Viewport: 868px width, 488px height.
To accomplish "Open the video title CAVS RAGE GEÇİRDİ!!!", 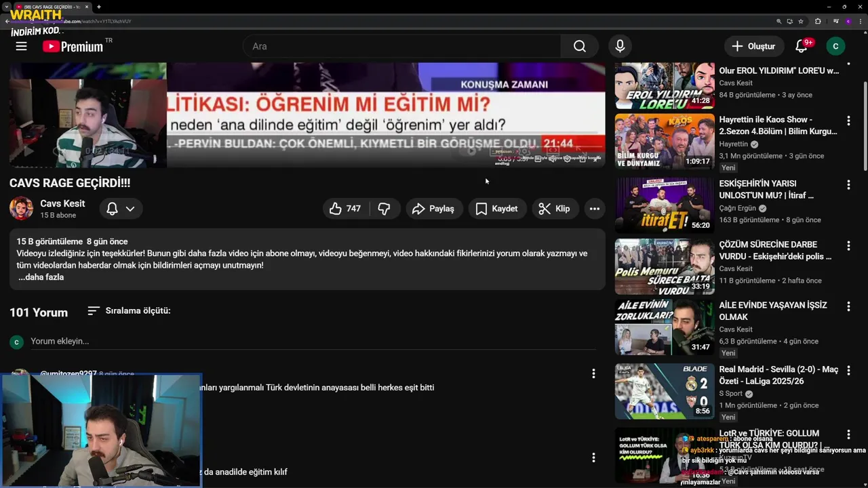I will click(70, 183).
